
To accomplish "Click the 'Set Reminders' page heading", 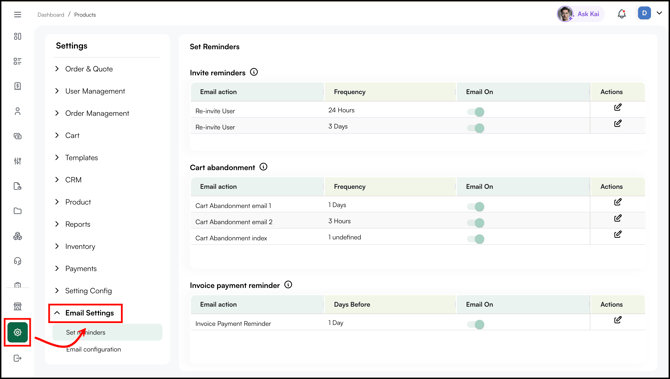I will pos(215,47).
